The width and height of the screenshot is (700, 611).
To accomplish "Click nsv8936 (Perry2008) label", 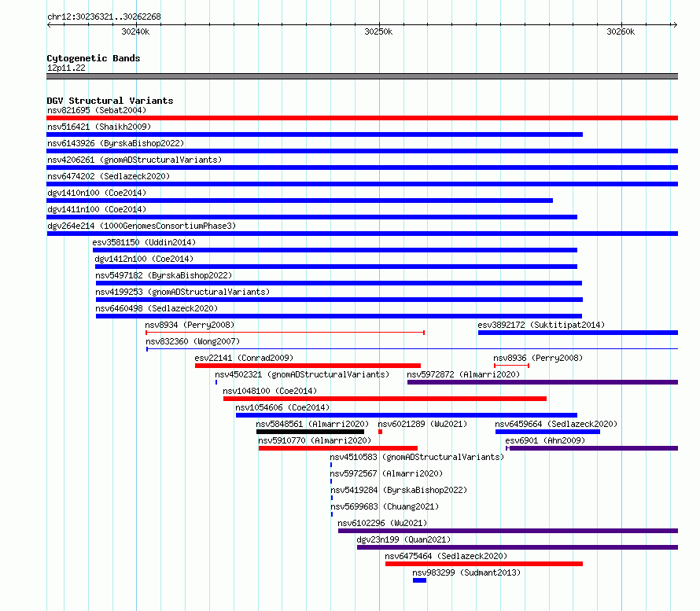I will pos(538,358).
